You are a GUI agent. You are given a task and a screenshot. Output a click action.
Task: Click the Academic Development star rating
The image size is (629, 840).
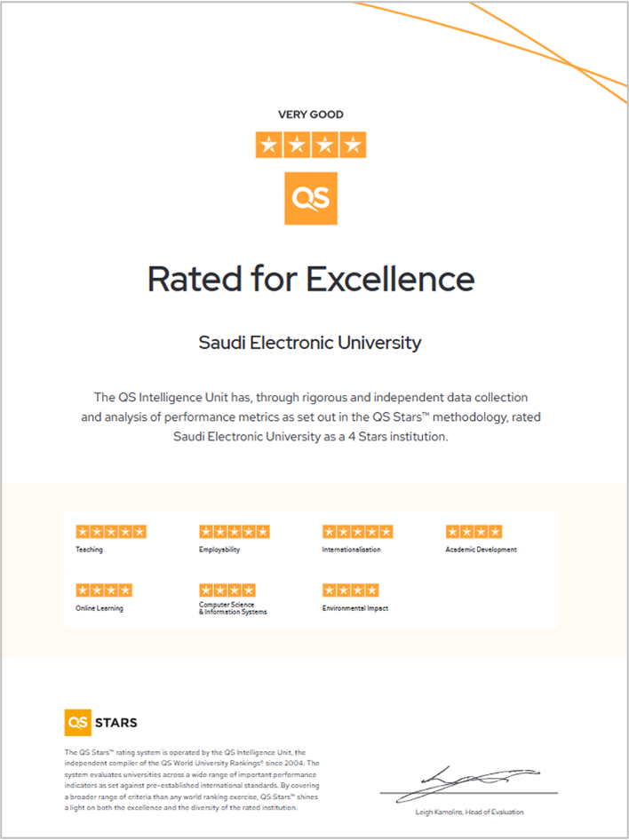tap(474, 532)
